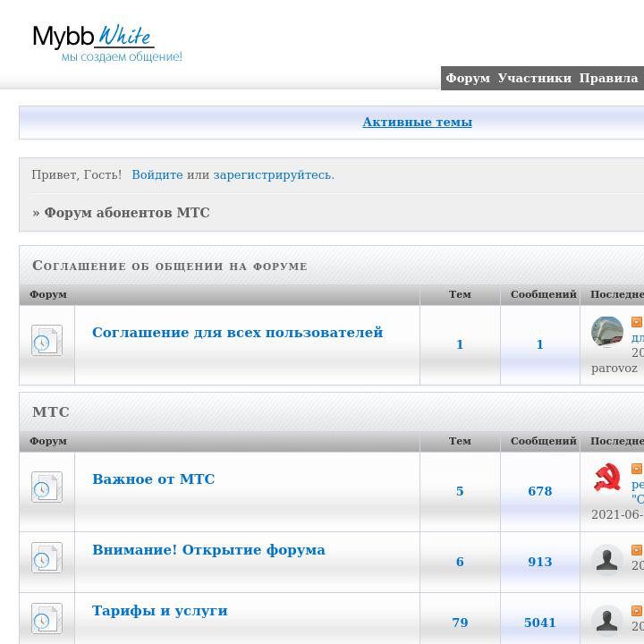Open the Активные темы link
644x644 pixels.
[418, 122]
